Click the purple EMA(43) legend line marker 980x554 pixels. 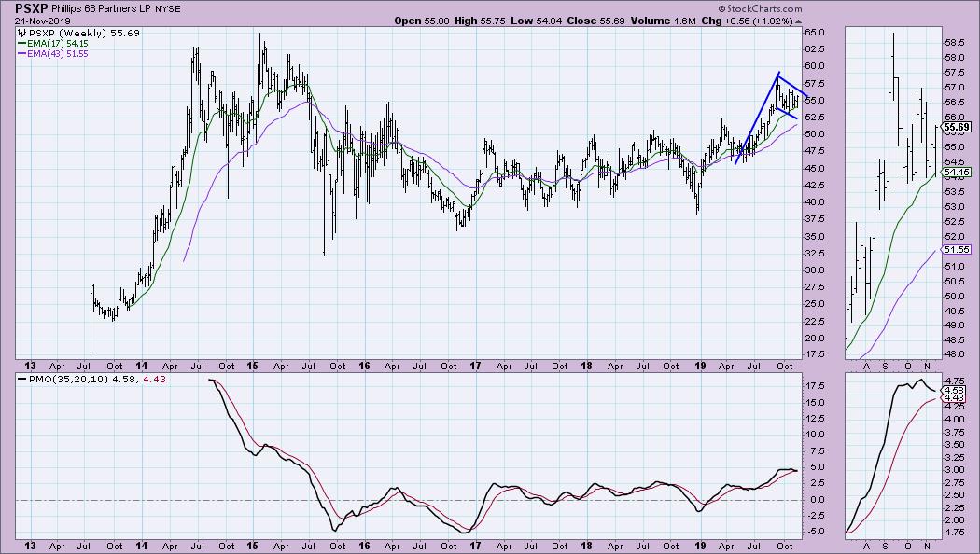pos(21,54)
